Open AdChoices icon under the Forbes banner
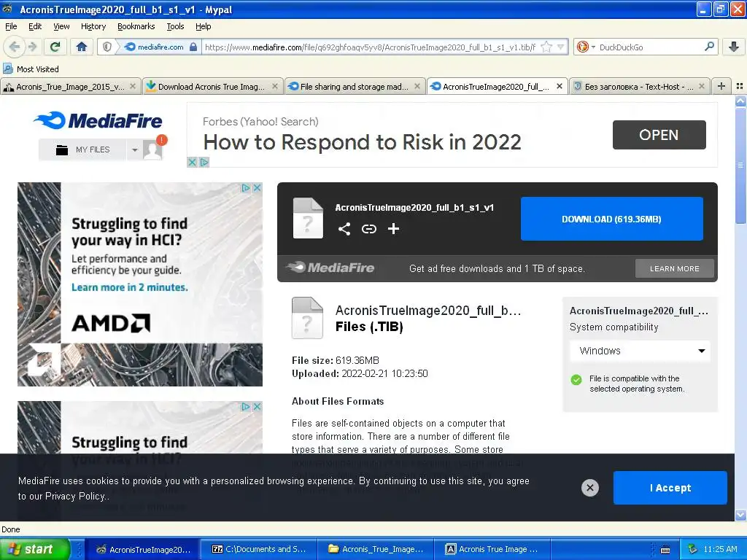 click(204, 163)
